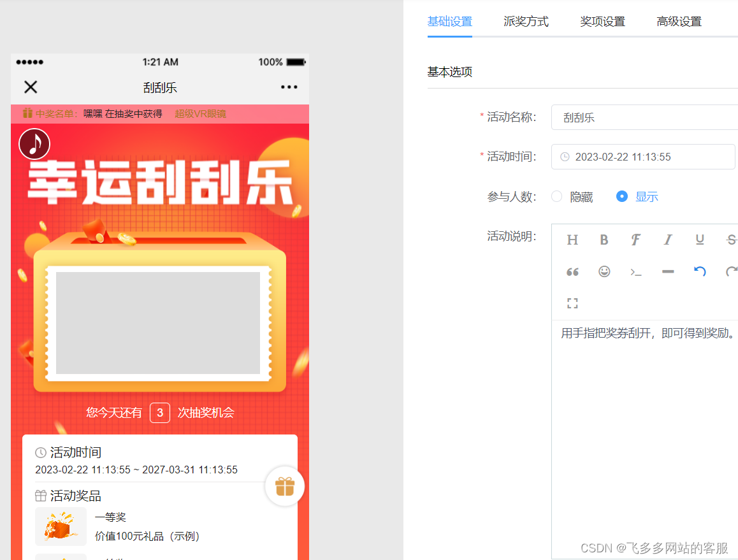Click the 活动名称 input field

pos(645,117)
